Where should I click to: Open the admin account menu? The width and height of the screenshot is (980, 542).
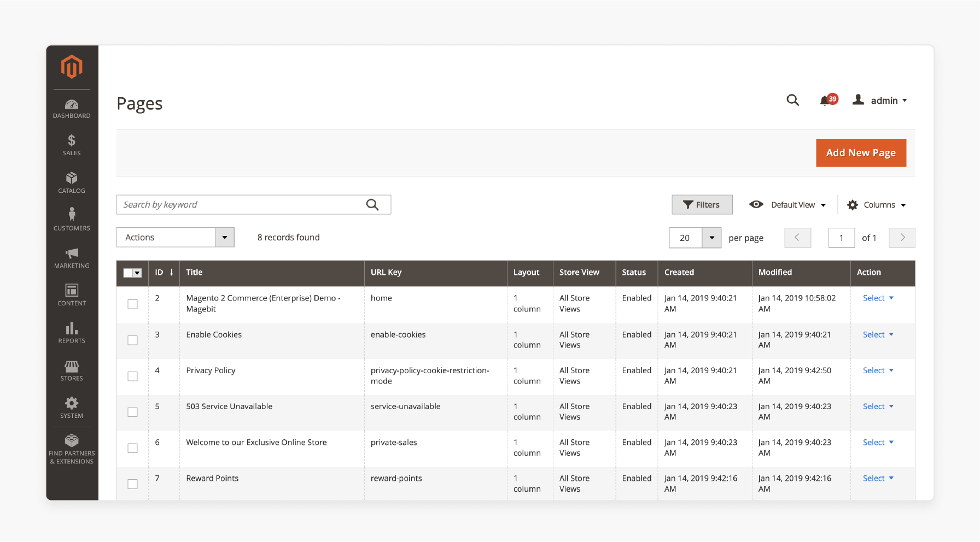(880, 101)
